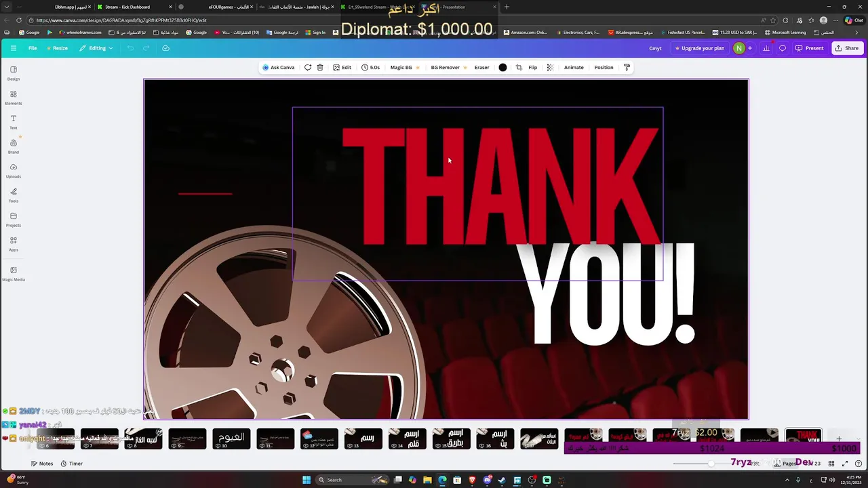Open the Timer at the bottom
Screen dimensions: 868x488
click(x=71, y=464)
